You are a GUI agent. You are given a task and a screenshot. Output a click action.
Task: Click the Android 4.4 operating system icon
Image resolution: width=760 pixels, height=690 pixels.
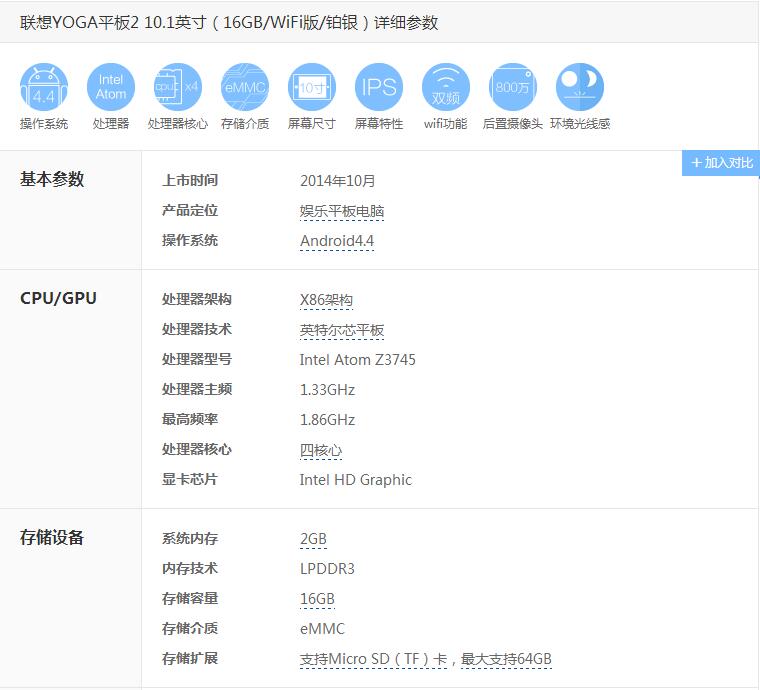(44, 87)
